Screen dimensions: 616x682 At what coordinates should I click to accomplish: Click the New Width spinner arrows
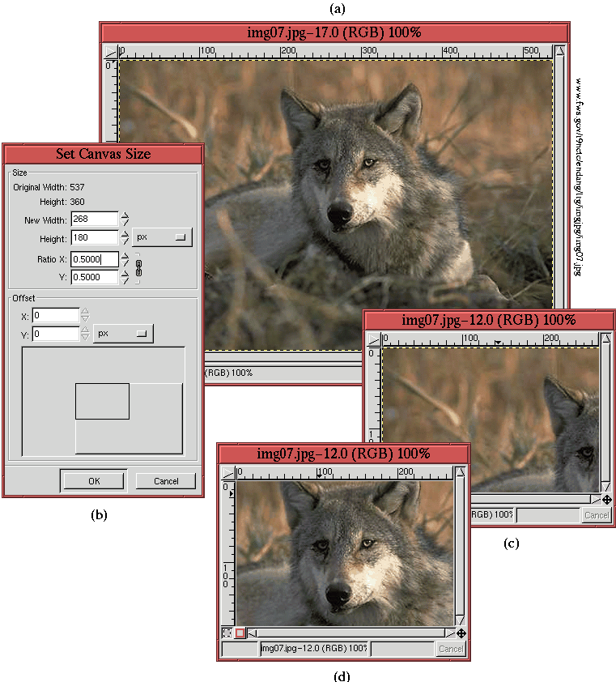tap(125, 219)
